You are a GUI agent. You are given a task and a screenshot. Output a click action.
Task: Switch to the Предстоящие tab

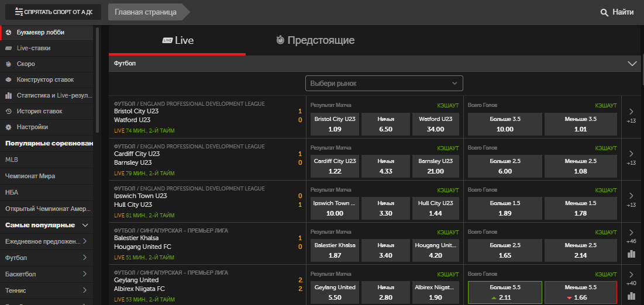coord(315,40)
